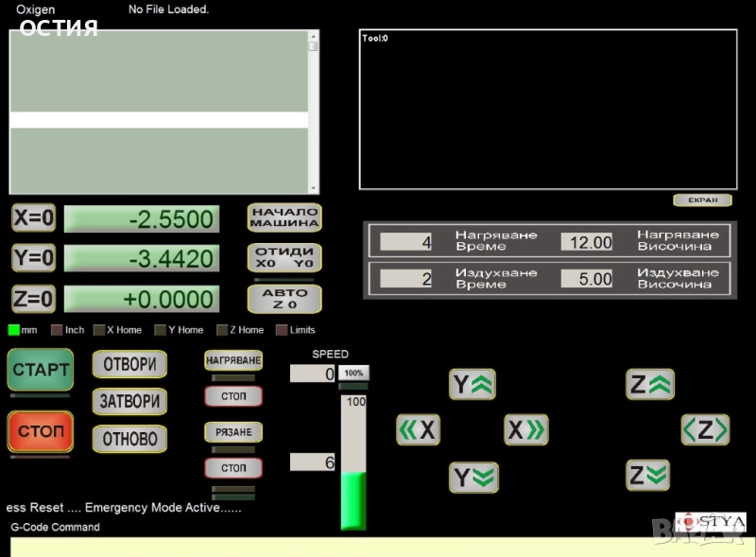Zero the X axis with X=0 button
The height and width of the screenshot is (557, 756).
click(x=34, y=218)
